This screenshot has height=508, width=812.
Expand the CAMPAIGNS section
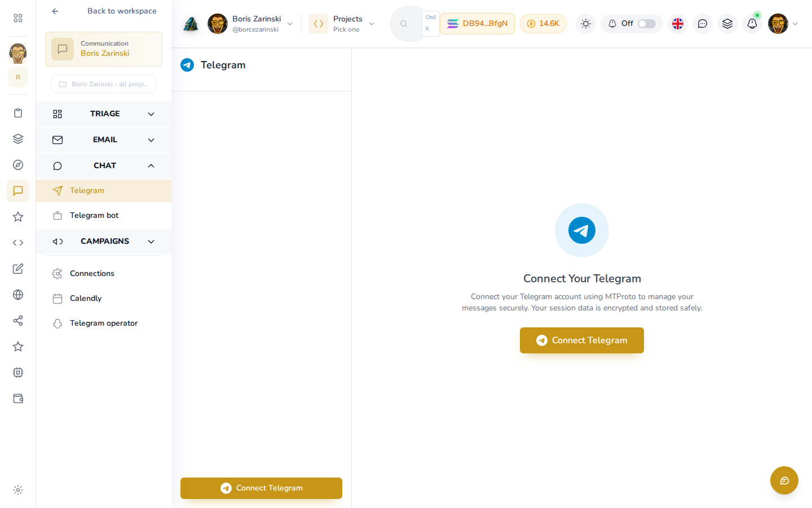[x=104, y=242]
